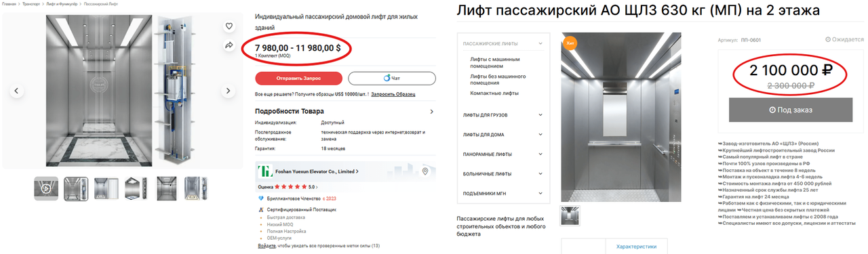The width and height of the screenshot is (868, 254).
Task: Click the heart favorite icon
Action: click(229, 26)
